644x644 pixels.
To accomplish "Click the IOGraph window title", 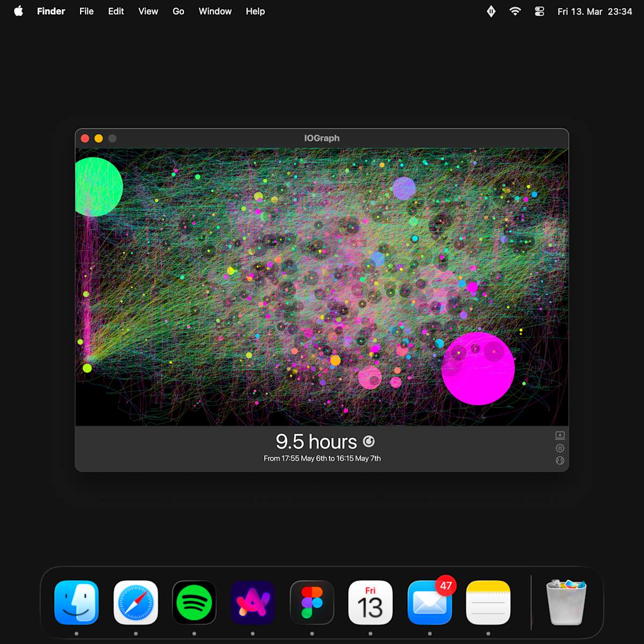I will pyautogui.click(x=322, y=138).
